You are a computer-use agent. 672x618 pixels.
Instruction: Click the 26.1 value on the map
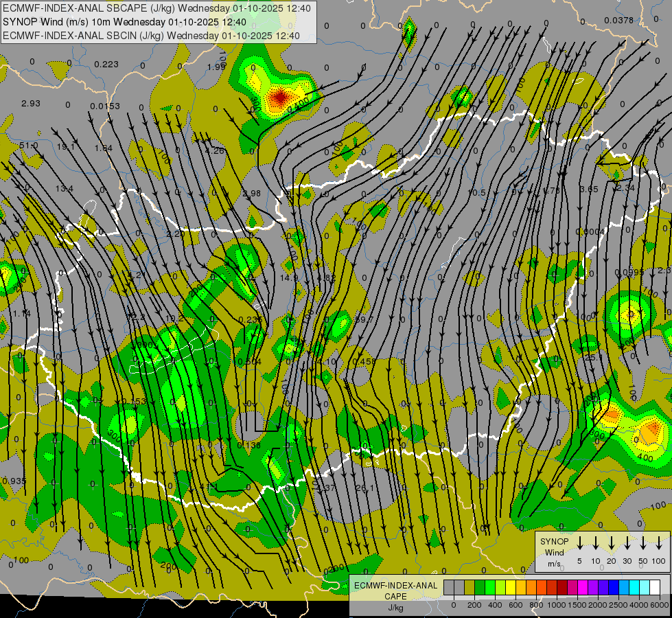click(364, 488)
